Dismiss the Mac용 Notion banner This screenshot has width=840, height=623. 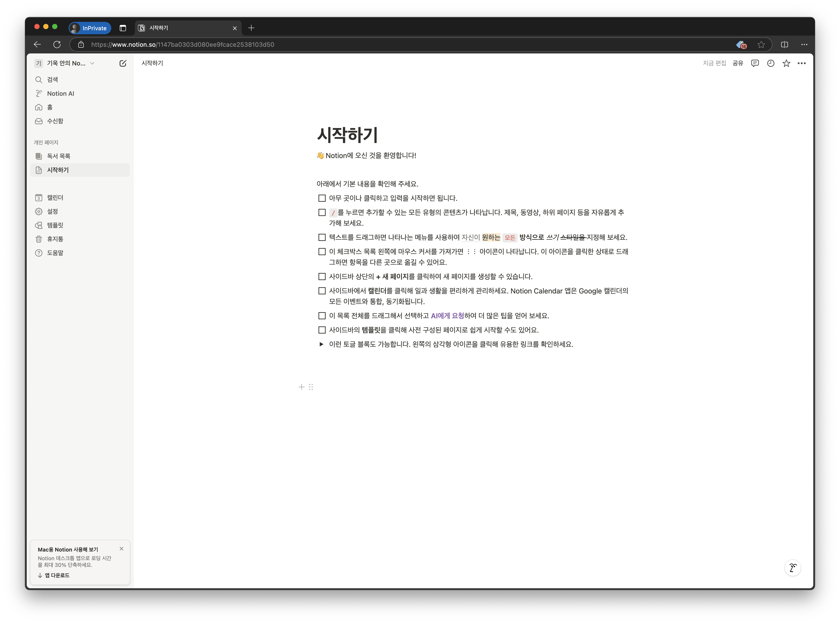pos(121,549)
